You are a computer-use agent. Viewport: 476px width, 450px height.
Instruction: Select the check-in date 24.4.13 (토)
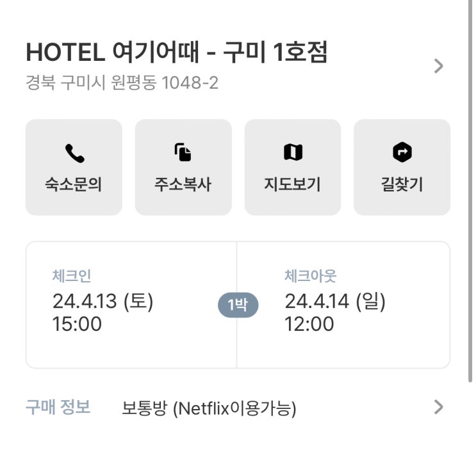pyautogui.click(x=103, y=301)
